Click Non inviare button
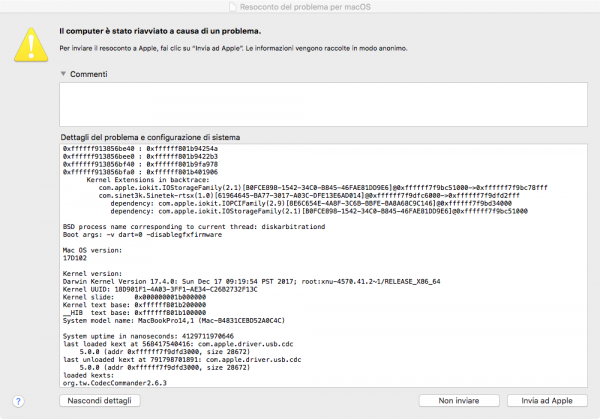 coord(459,401)
